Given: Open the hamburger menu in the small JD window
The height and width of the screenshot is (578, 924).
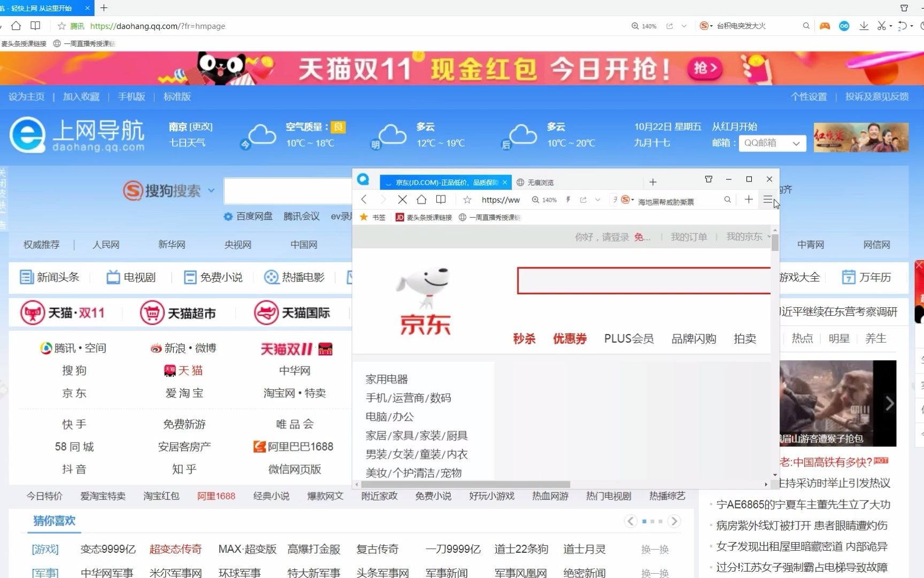Looking at the screenshot, I should tap(768, 200).
